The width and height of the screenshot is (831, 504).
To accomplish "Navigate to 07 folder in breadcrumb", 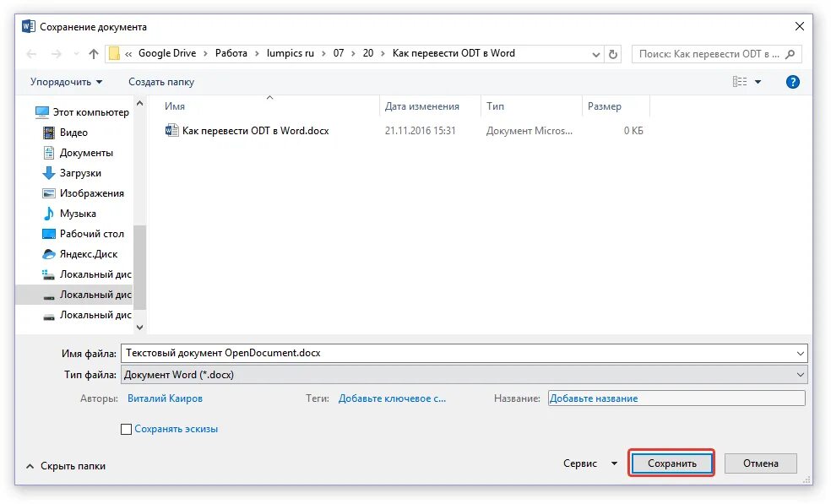I will 339,53.
